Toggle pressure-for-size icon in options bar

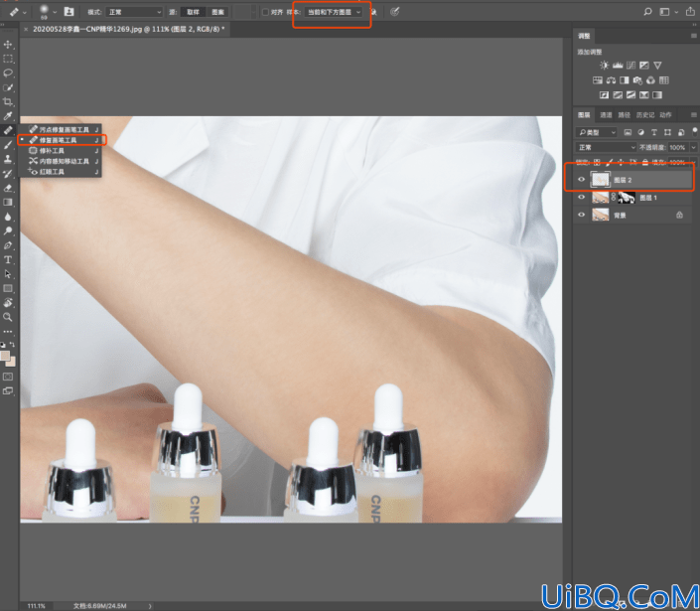pos(394,12)
